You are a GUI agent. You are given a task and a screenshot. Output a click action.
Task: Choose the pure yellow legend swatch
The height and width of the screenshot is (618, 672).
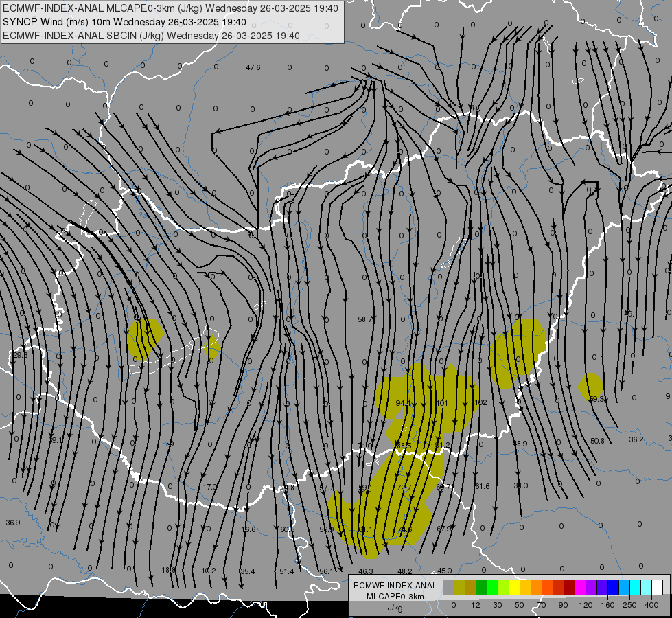[514, 587]
